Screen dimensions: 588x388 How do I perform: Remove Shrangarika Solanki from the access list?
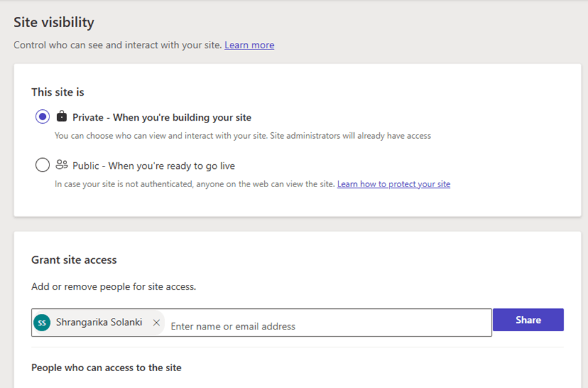pyautogui.click(x=156, y=323)
